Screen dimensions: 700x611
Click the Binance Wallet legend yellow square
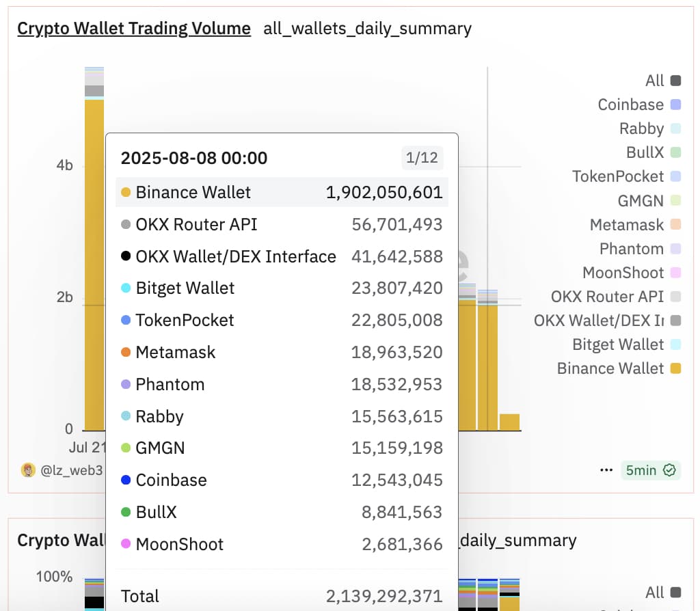(675, 368)
